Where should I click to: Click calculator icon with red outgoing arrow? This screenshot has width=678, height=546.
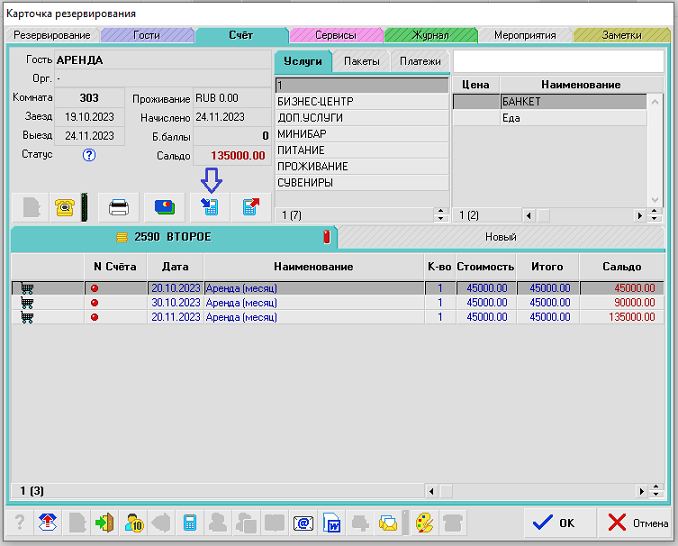(250, 208)
